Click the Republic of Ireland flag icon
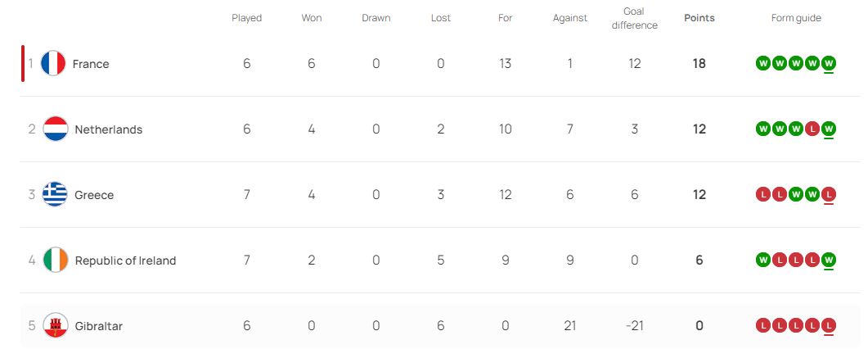This screenshot has height=349, width=868. (x=56, y=260)
